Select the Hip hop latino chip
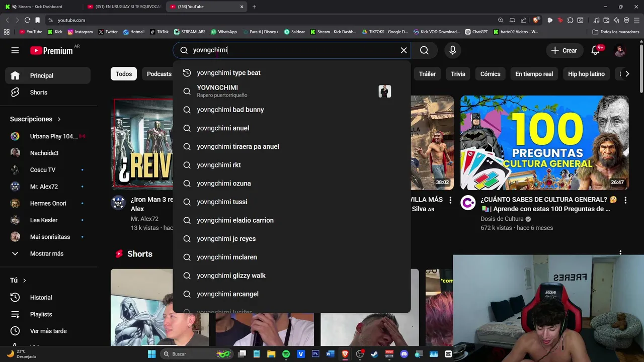Image resolution: width=644 pixels, height=362 pixels. (586, 74)
